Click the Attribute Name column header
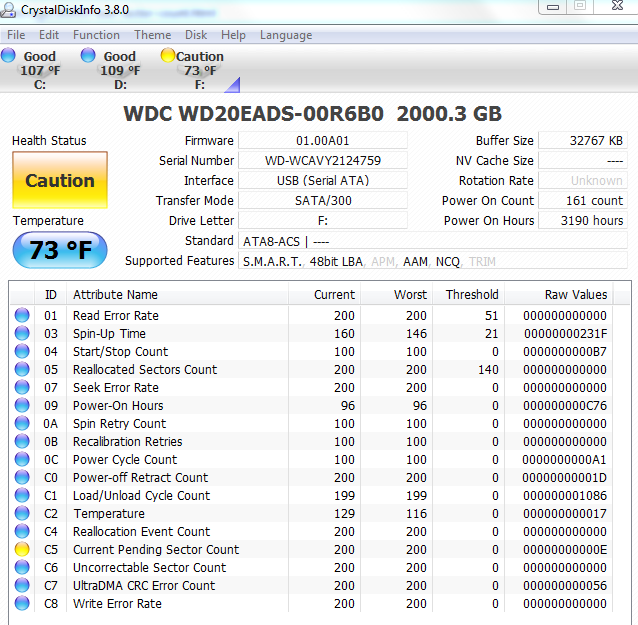 coord(177,294)
